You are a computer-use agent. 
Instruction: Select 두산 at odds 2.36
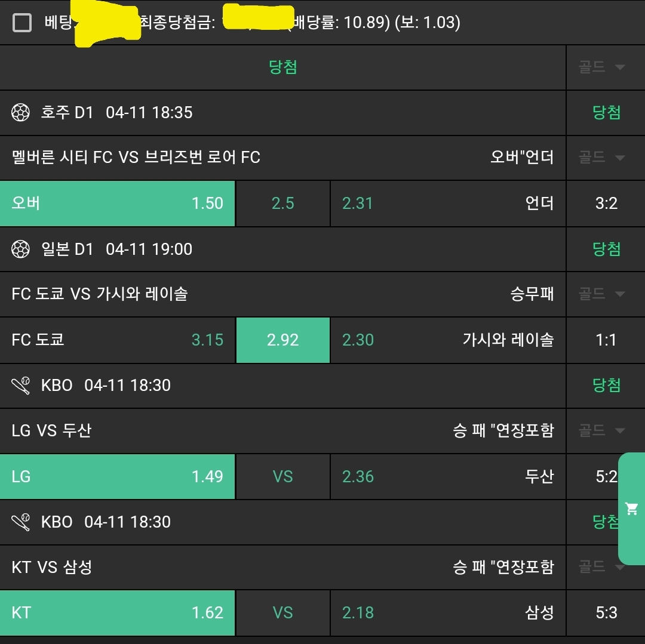[448, 476]
